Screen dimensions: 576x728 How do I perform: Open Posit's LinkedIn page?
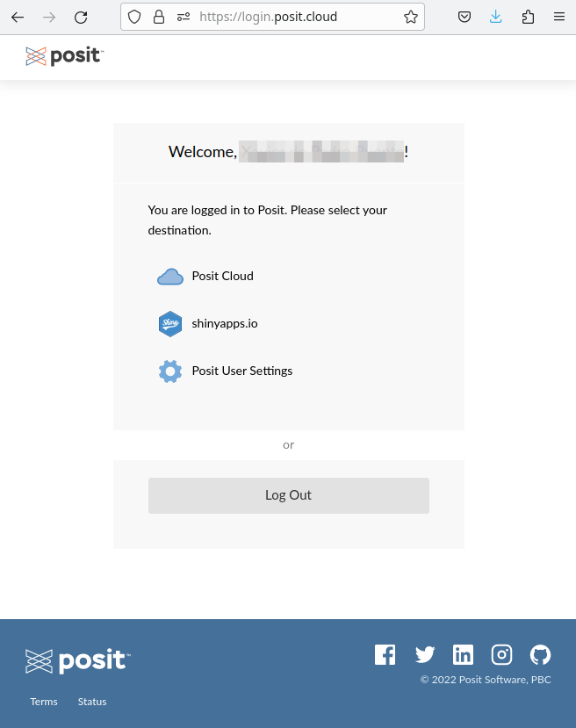point(464,654)
